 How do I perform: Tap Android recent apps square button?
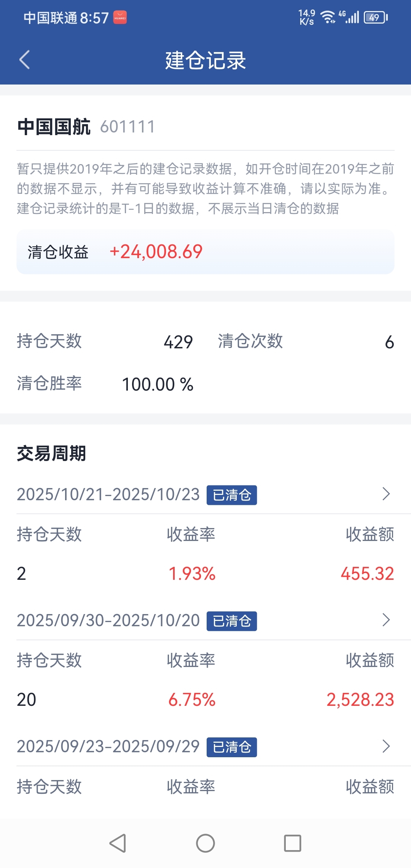point(293,843)
